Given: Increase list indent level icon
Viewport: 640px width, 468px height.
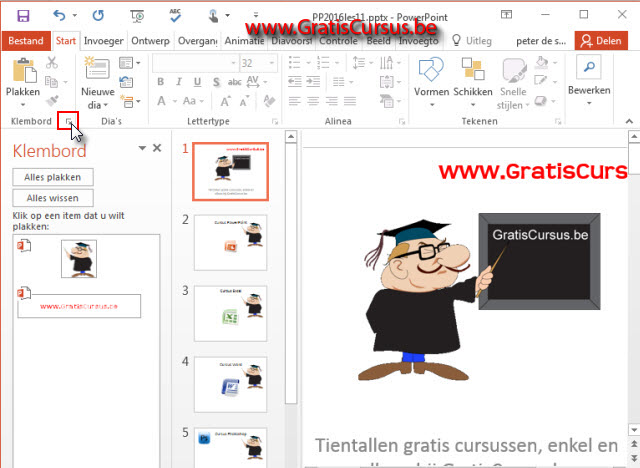Looking at the screenshot, I should (x=313, y=82).
